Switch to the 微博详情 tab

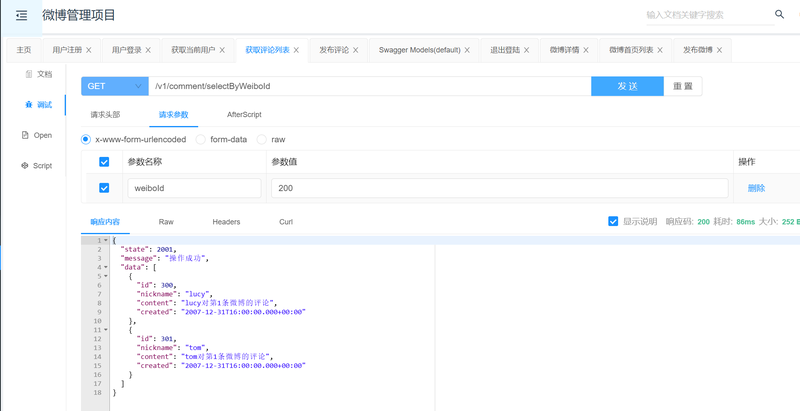click(564, 50)
